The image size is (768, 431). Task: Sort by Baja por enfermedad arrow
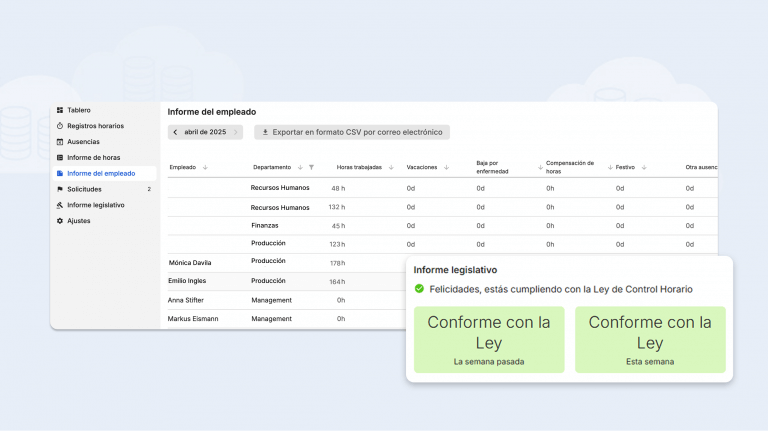[x=540, y=168]
